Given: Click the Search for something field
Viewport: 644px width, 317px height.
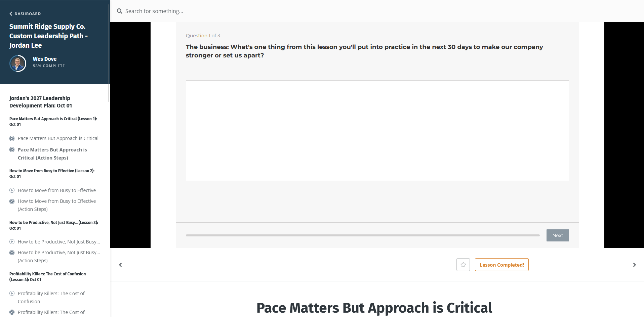Looking at the screenshot, I should (154, 11).
